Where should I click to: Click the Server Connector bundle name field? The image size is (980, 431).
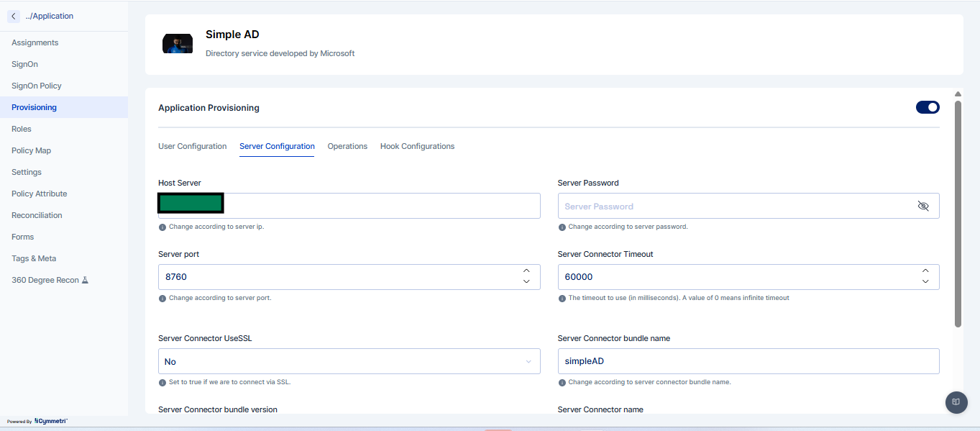(748, 361)
